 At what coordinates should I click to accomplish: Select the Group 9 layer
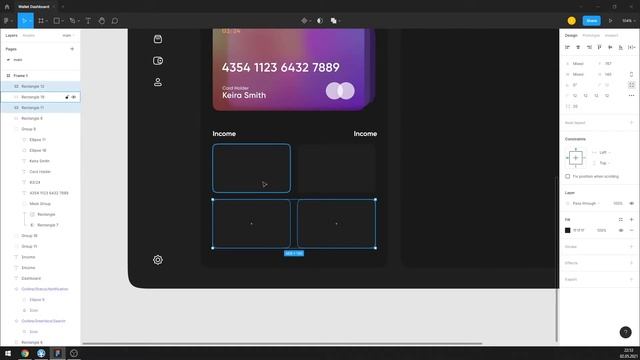point(29,129)
